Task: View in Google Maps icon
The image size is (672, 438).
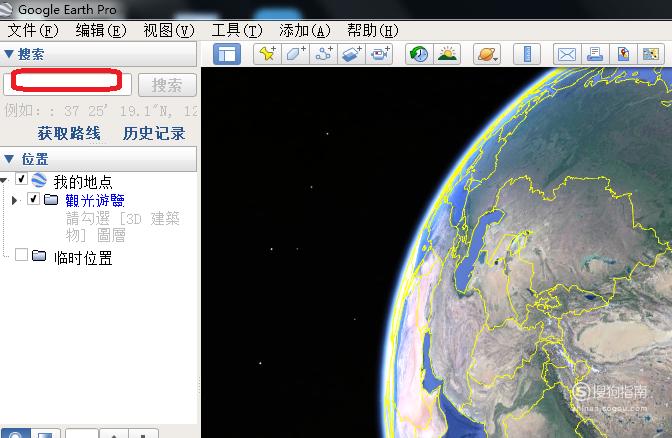Action: pos(651,54)
